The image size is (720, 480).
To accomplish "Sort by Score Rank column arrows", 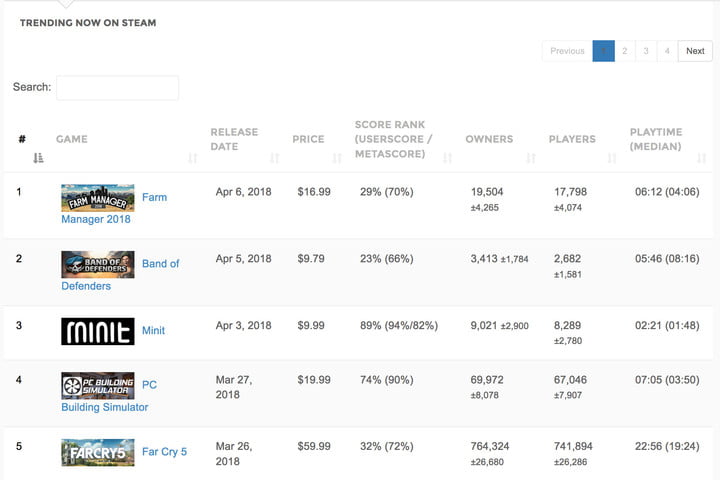I will click(447, 158).
